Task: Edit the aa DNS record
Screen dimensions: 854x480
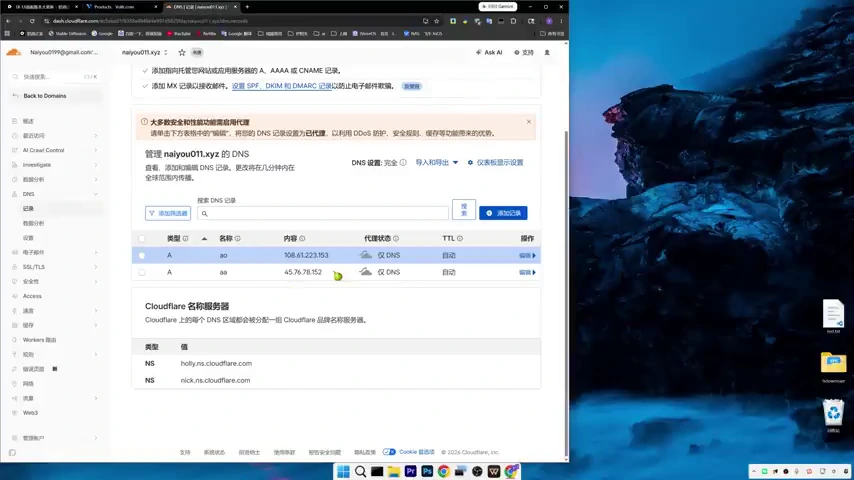Action: (x=527, y=272)
